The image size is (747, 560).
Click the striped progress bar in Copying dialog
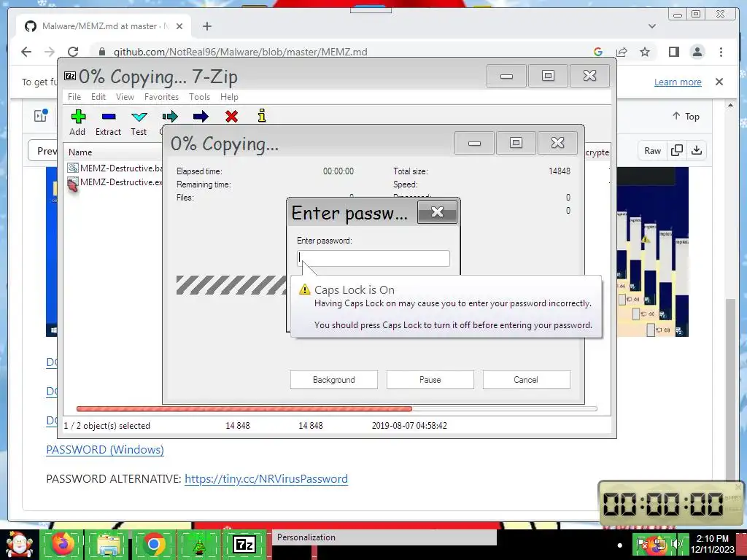(x=231, y=285)
